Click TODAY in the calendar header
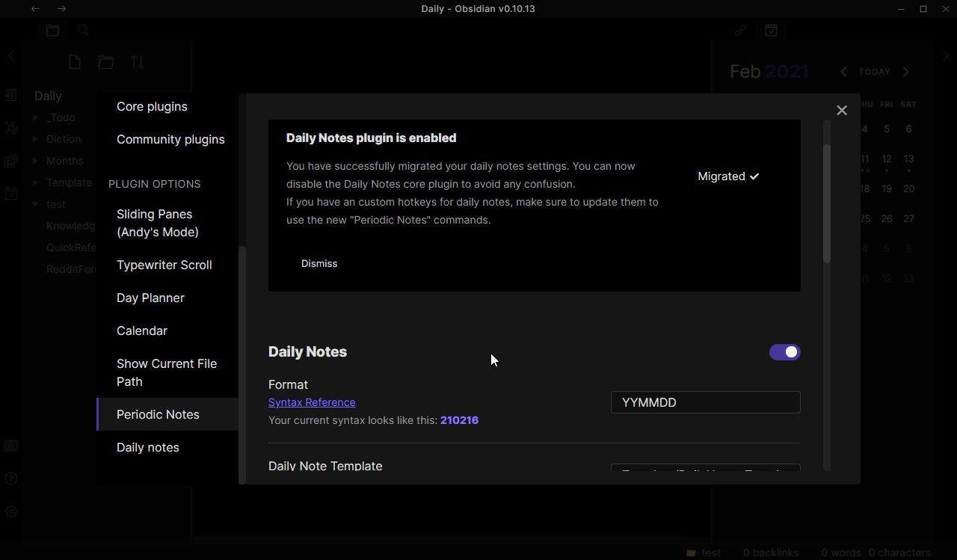Screen dimensions: 957x560 (x=875, y=72)
